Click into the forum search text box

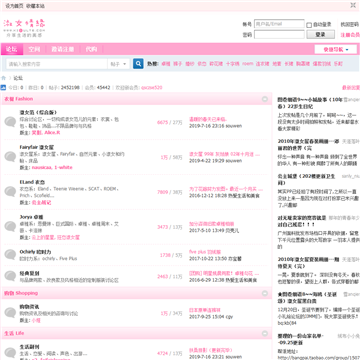(x=57, y=64)
